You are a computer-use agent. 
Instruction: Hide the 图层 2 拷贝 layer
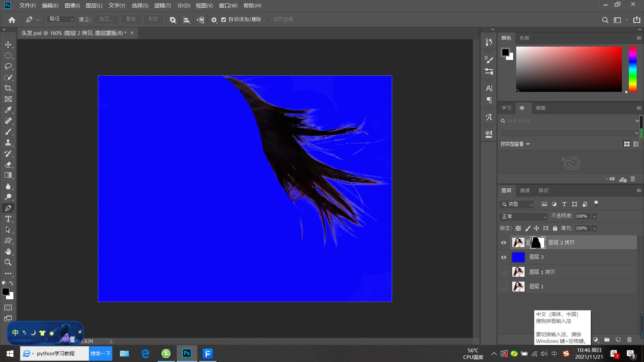point(503,243)
